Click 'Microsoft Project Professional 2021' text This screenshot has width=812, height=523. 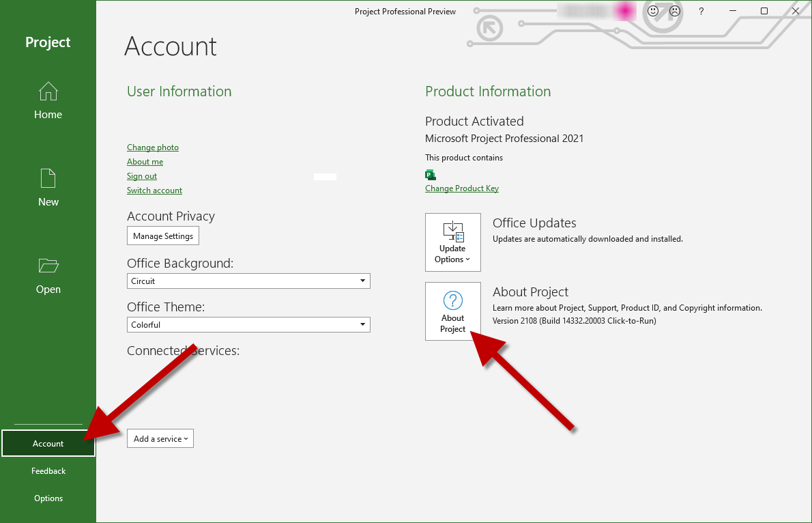point(504,139)
